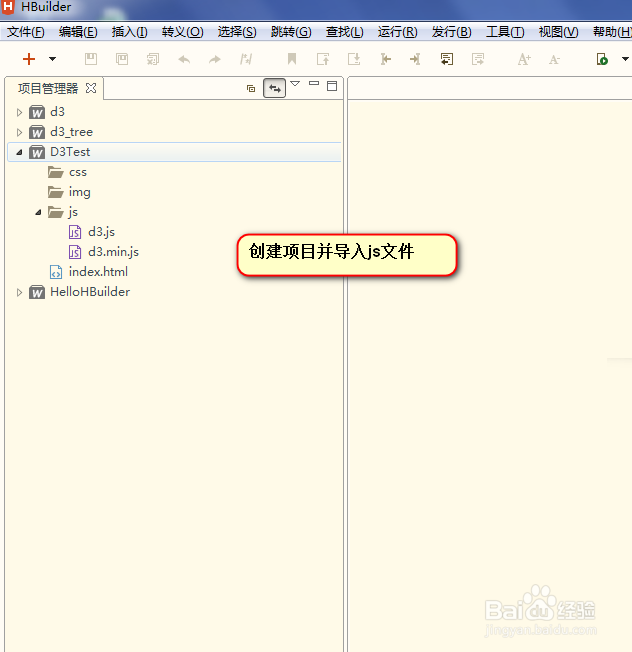Click the index.html file icon
The width and height of the screenshot is (632, 652).
56,272
